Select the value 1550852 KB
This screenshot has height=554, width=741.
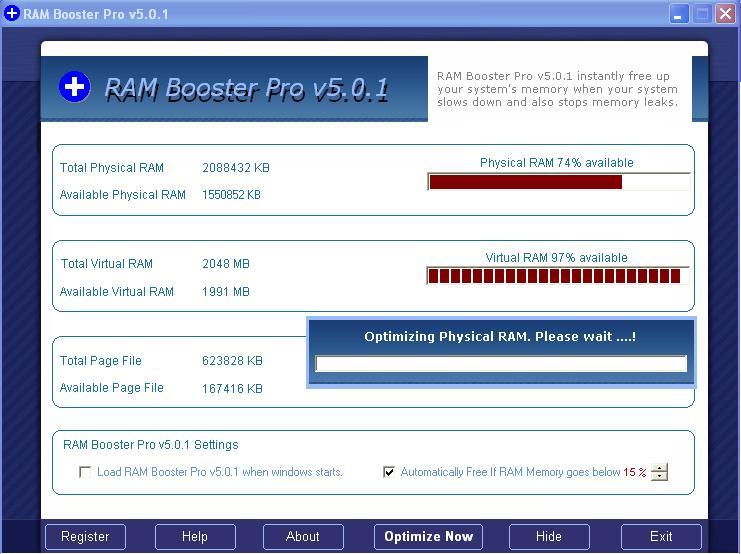click(x=231, y=195)
